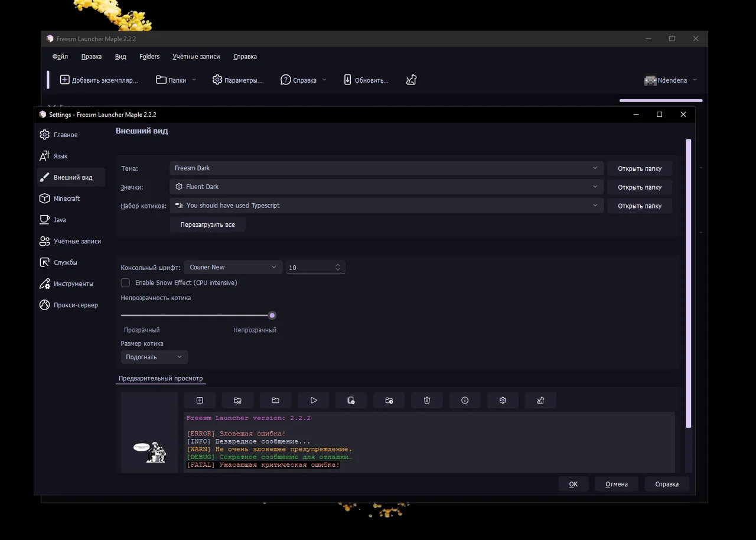Open the Java settings page
The image size is (756, 540).
click(71, 220)
